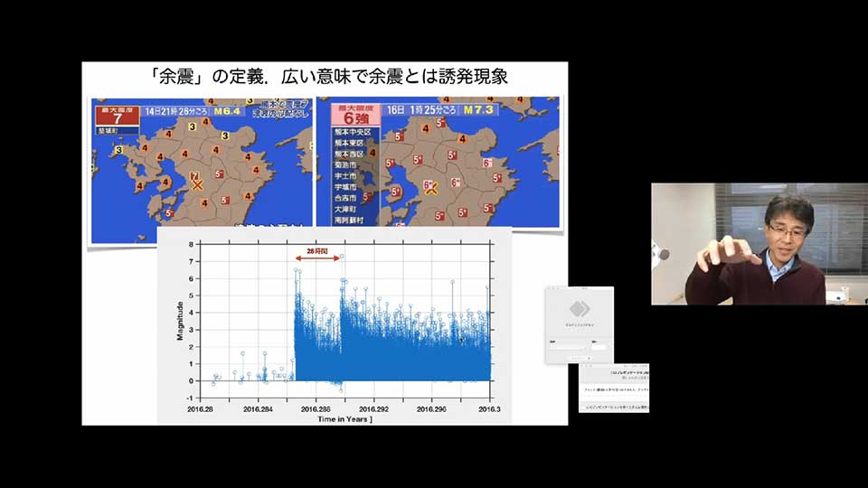Click the epicenter X mark on the left map
This screenshot has width=868, height=488.
pyautogui.click(x=197, y=185)
